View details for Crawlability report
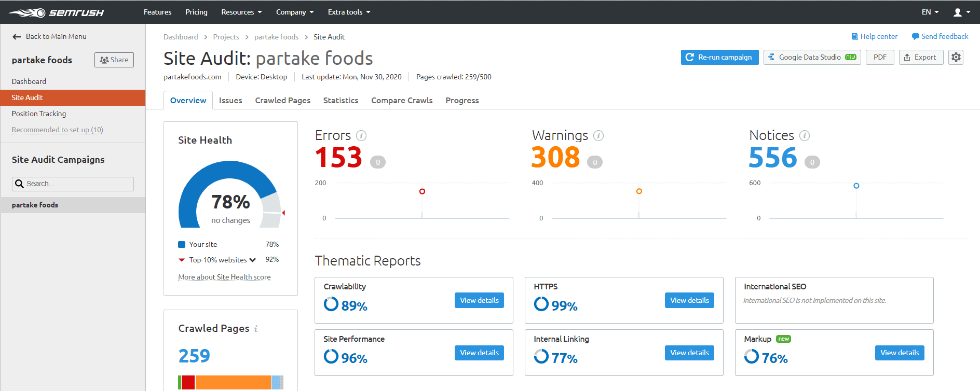980x391 pixels. pos(479,300)
